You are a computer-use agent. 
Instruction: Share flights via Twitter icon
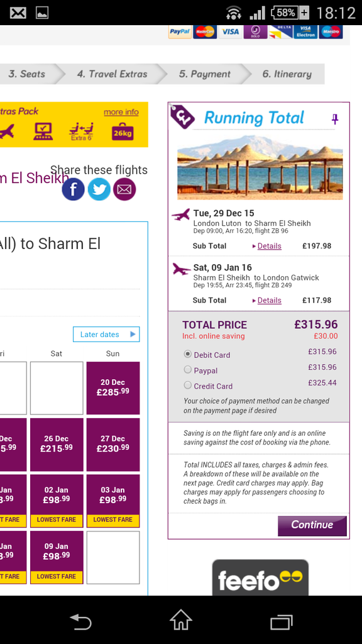(99, 189)
